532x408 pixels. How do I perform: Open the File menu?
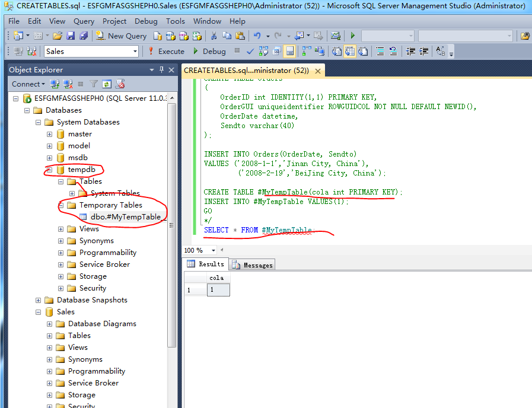(x=14, y=21)
